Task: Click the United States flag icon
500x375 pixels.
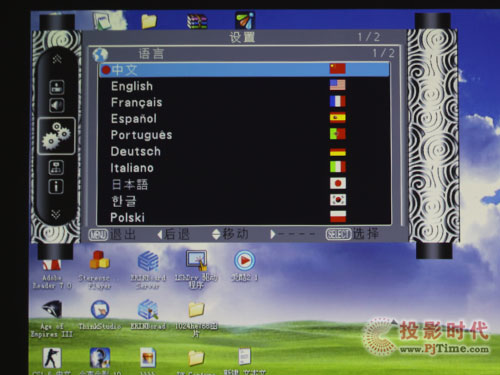Action: point(338,85)
